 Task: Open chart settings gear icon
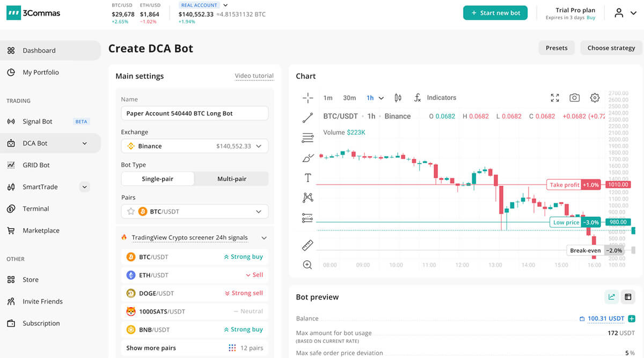(595, 98)
